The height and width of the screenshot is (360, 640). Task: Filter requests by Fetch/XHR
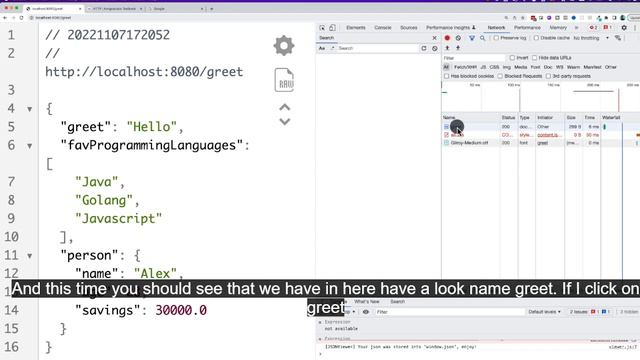(x=465, y=67)
